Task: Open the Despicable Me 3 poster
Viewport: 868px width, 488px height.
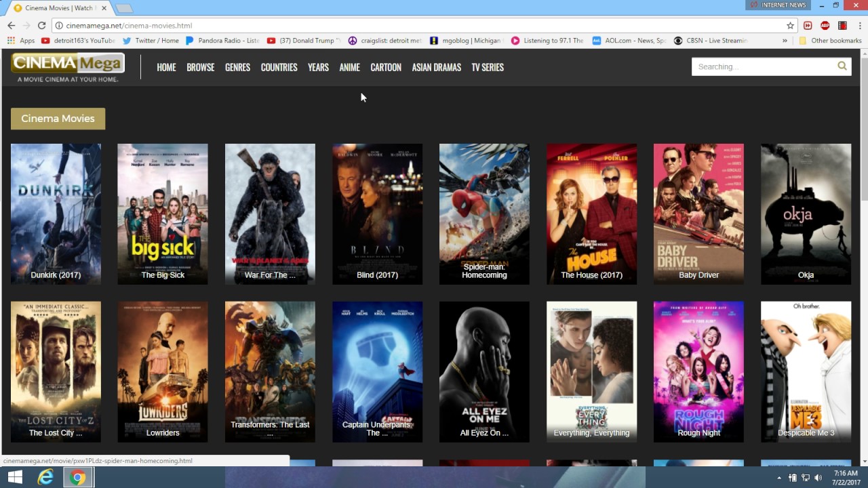Action: (806, 371)
